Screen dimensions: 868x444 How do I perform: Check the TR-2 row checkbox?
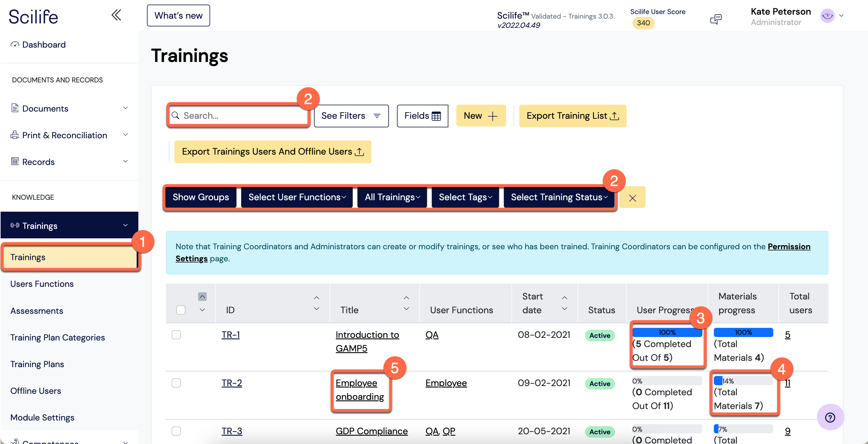point(176,383)
